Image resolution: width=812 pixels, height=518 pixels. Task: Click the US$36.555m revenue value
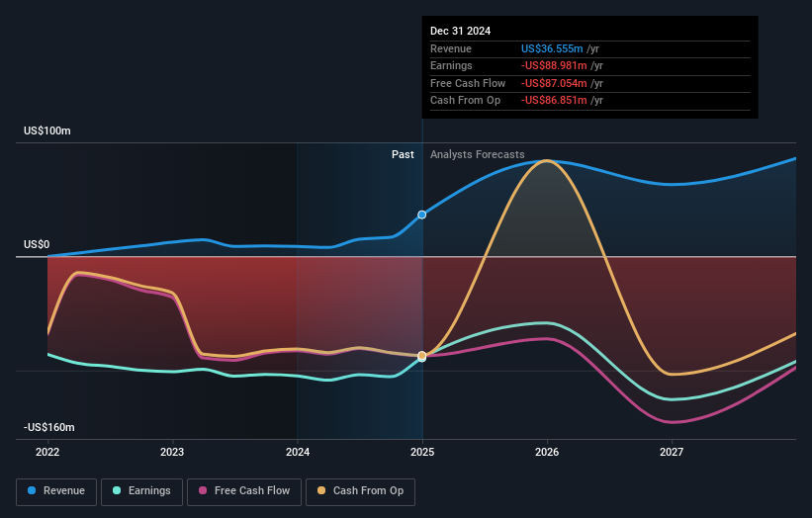pyautogui.click(x=552, y=48)
